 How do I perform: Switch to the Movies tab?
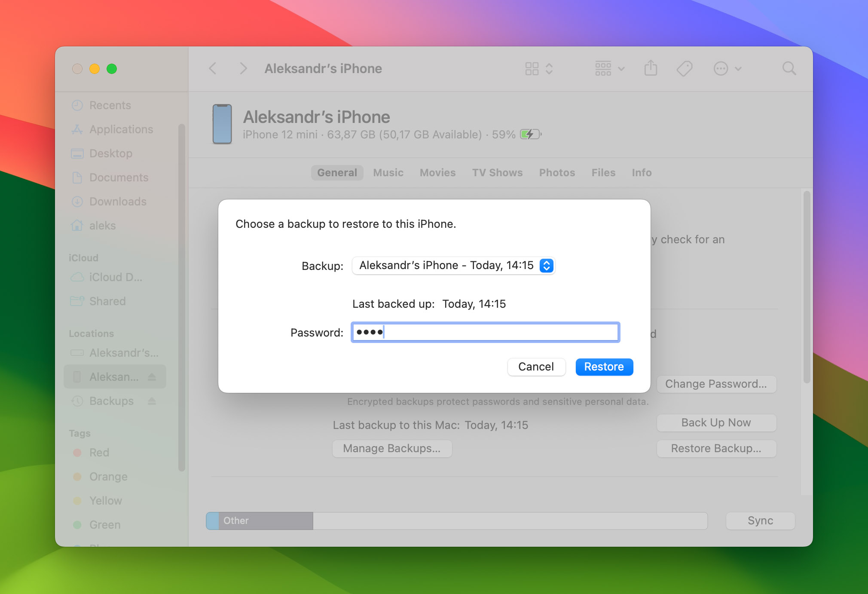tap(437, 173)
